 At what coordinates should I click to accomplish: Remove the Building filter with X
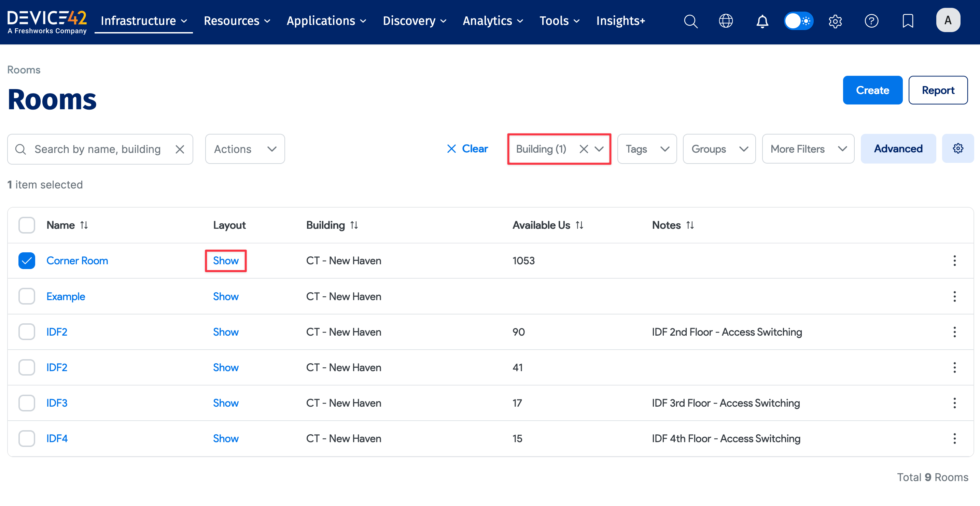(584, 149)
